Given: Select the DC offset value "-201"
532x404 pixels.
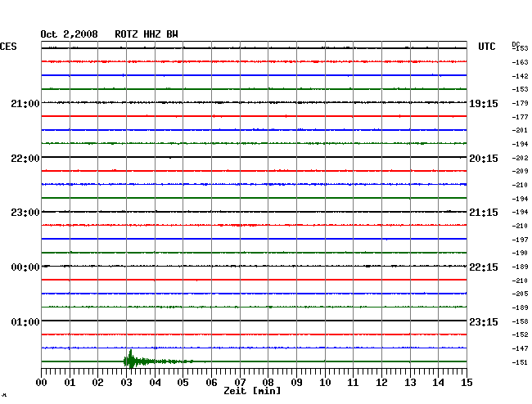Looking at the screenshot, I should (520, 130).
